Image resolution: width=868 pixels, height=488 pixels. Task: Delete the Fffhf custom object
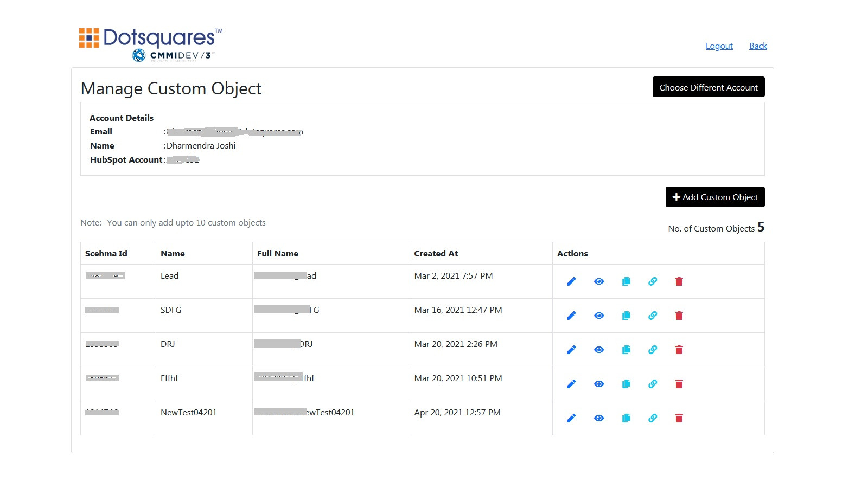click(679, 383)
